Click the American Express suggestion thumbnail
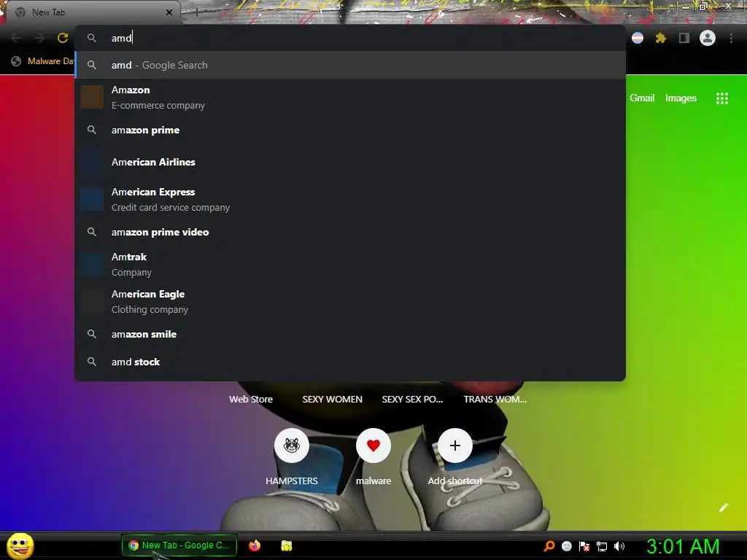Screen dimensions: 747x560 [92, 199]
